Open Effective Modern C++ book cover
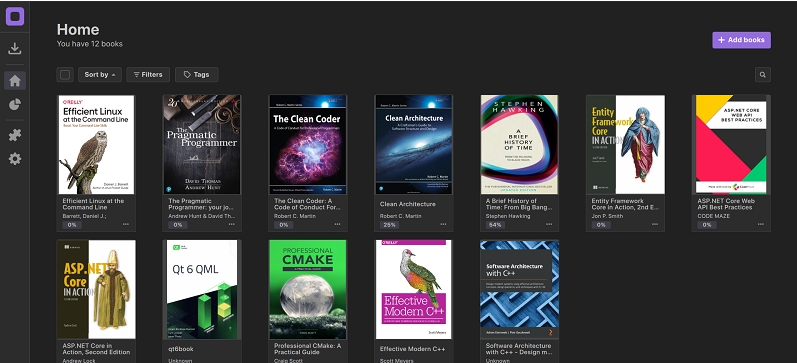 pyautogui.click(x=414, y=290)
